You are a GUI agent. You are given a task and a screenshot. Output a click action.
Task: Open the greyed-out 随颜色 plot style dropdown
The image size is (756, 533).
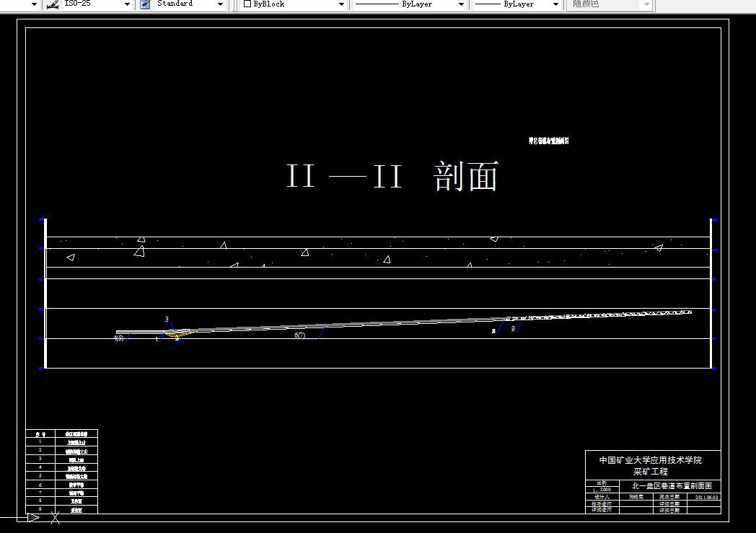pyautogui.click(x=646, y=4)
